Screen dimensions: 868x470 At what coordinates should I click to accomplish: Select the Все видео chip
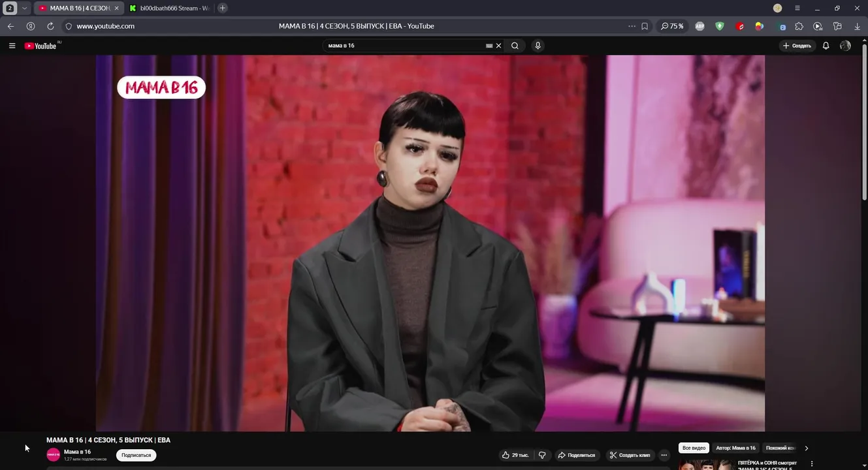click(x=694, y=448)
